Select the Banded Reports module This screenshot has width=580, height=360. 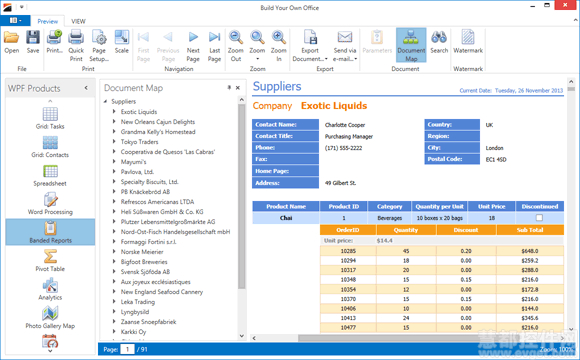50,232
